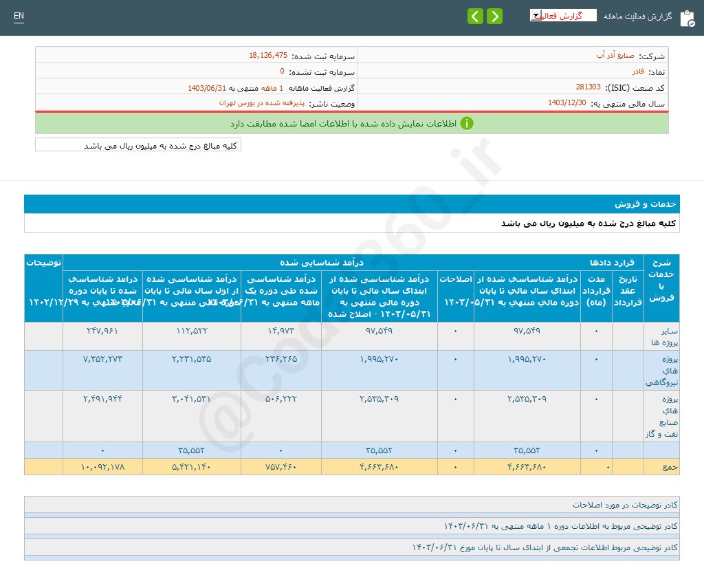The image size is (704, 588).
Task: Switch language using the EN link
Action: 19,17
